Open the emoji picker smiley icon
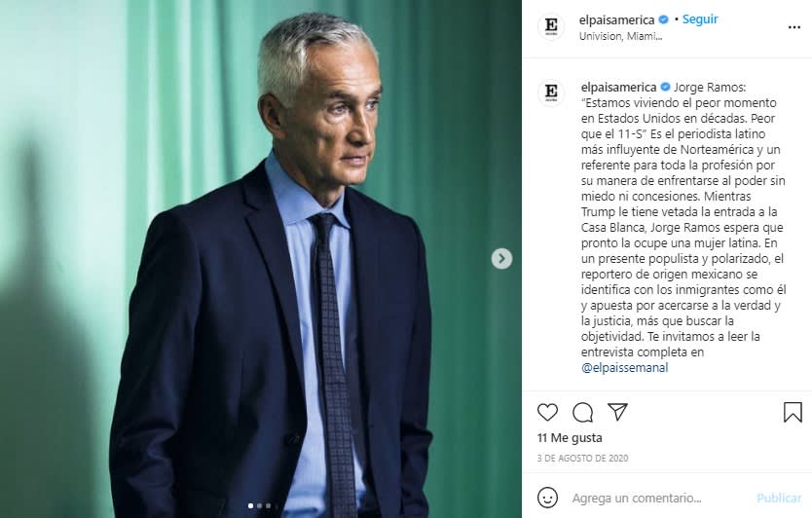This screenshot has width=812, height=518. point(547,498)
